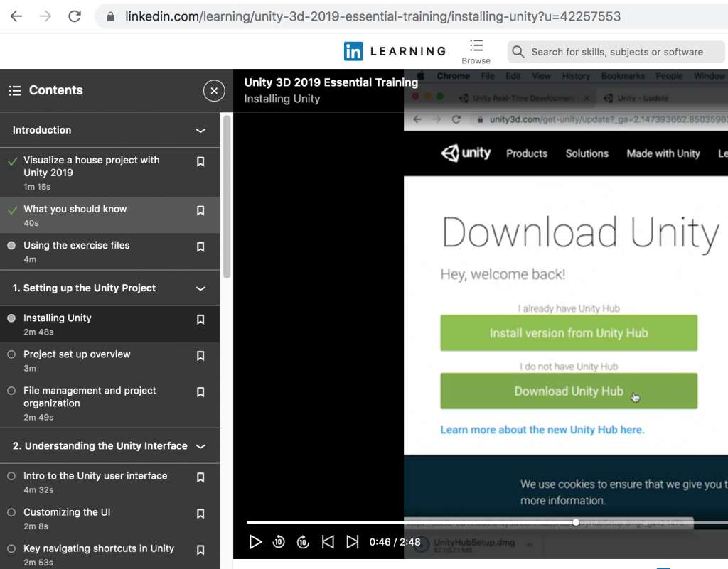
Task: Toggle bookmark for Customizing the UI
Action: pos(200,514)
